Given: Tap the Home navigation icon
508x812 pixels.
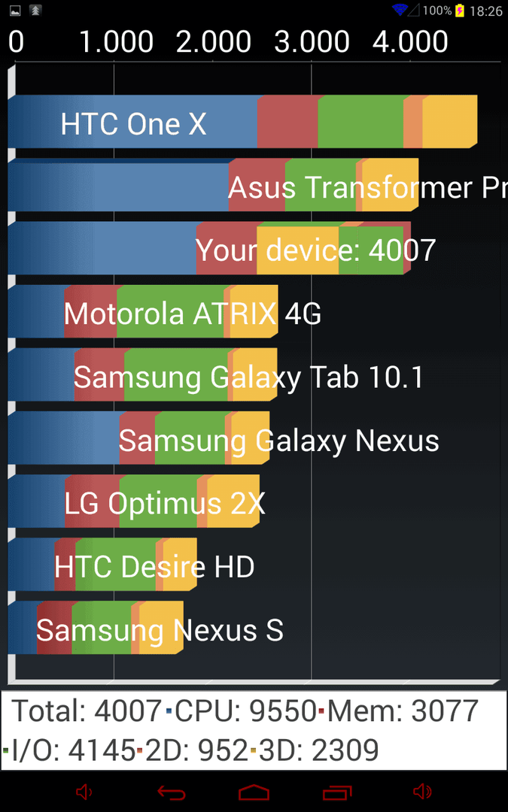Looking at the screenshot, I should pos(254,792).
